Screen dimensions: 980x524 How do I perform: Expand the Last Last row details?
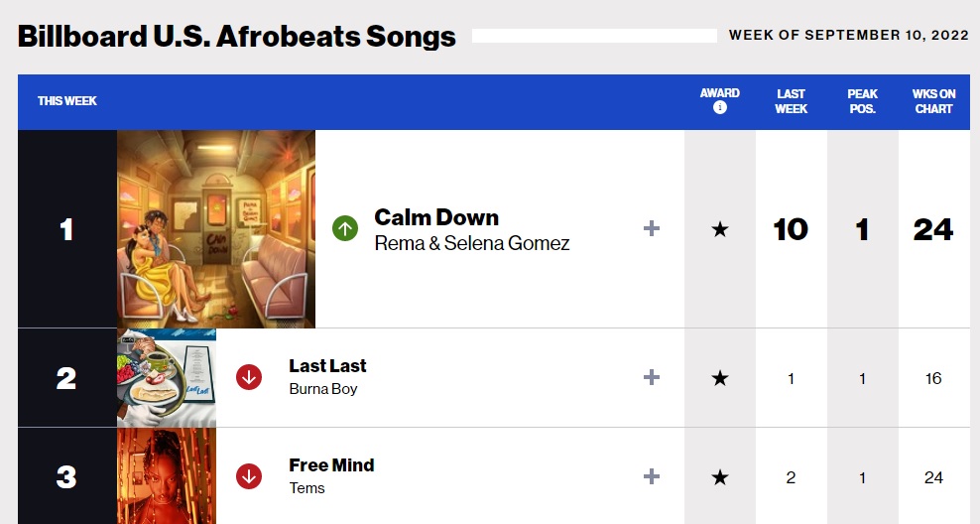652,377
